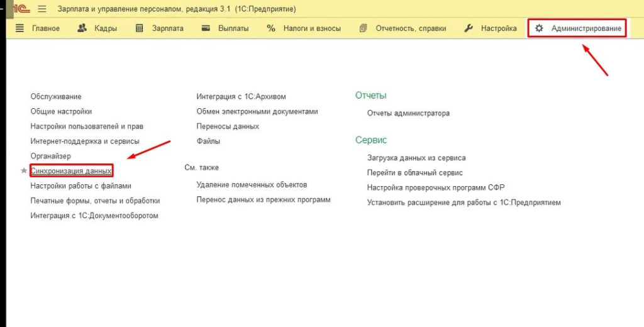Open Перенос данных из прежних программ
The image size is (644, 327).
(x=264, y=199)
